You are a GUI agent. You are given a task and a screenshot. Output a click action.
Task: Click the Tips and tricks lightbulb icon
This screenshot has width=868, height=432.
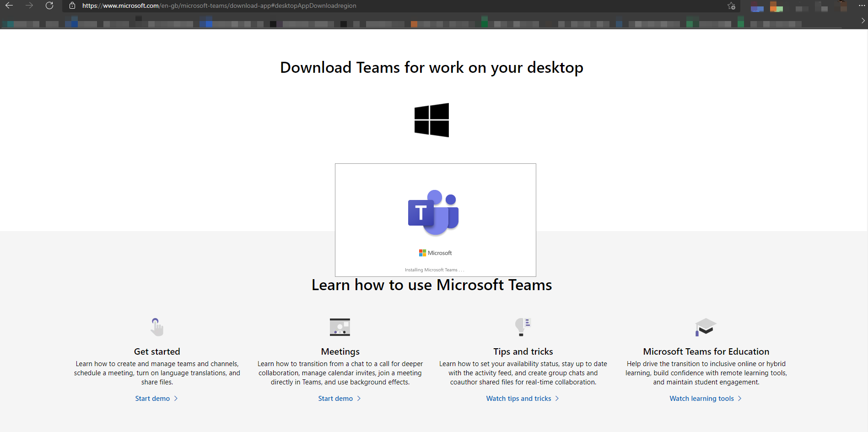(x=523, y=327)
